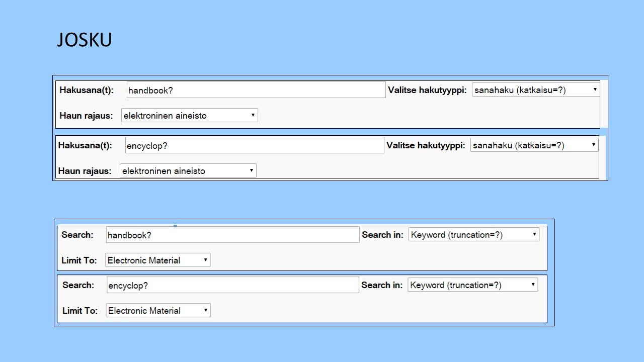Image resolution: width=644 pixels, height=362 pixels.
Task: Click 'Haun rajaus:' label below the Finnish handbook? field
Action: coord(87,116)
